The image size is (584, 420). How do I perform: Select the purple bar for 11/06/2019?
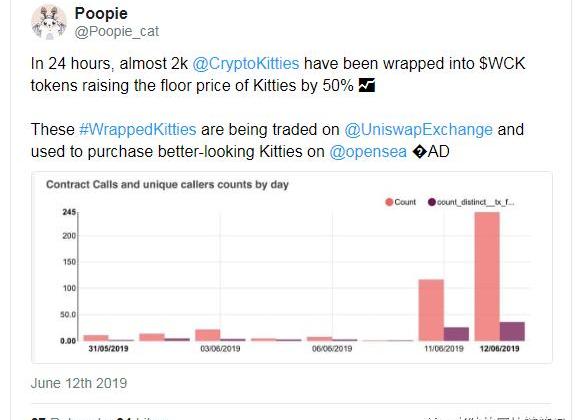pos(456,334)
